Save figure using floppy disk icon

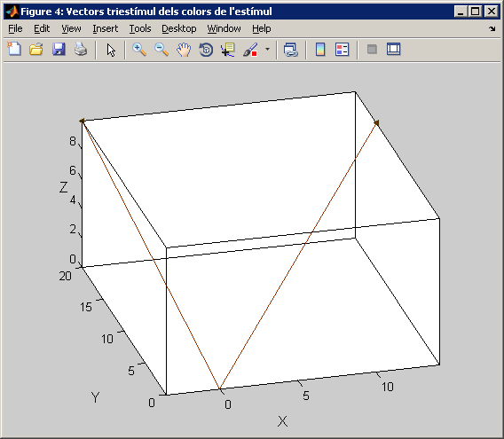point(59,50)
